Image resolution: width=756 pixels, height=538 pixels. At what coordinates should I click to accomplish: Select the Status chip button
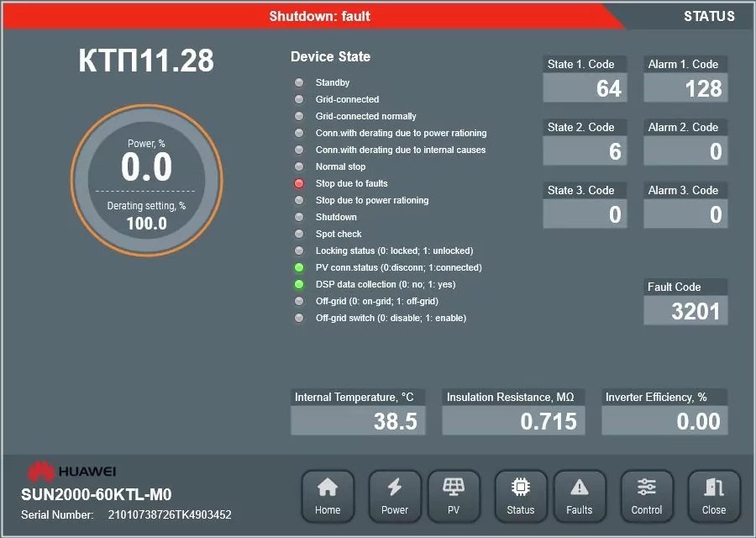coord(521,497)
